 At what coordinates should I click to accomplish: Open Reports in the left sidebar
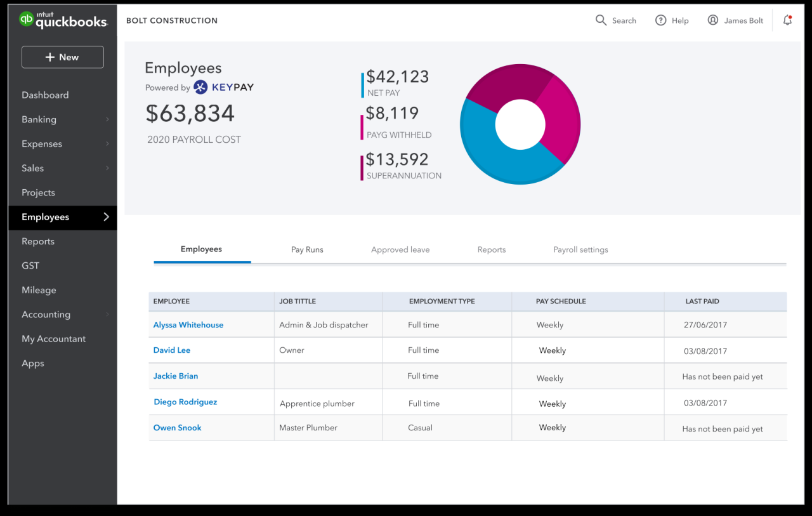point(38,242)
